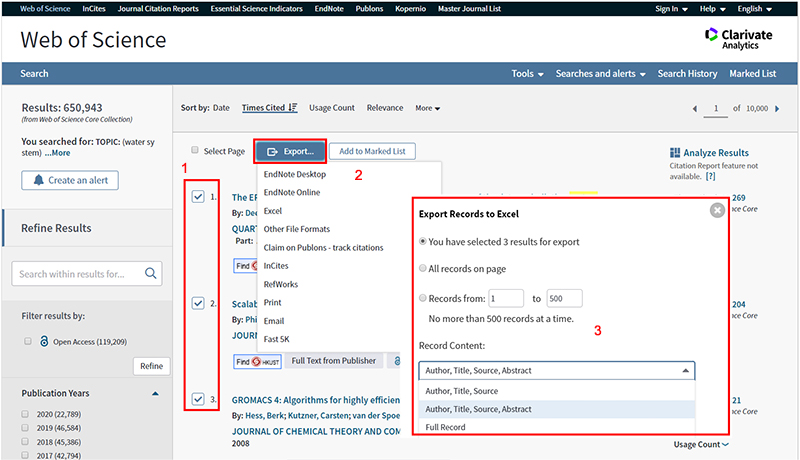Viewport: 800px width, 460px height.
Task: Open the Marked List link
Action: (x=753, y=73)
